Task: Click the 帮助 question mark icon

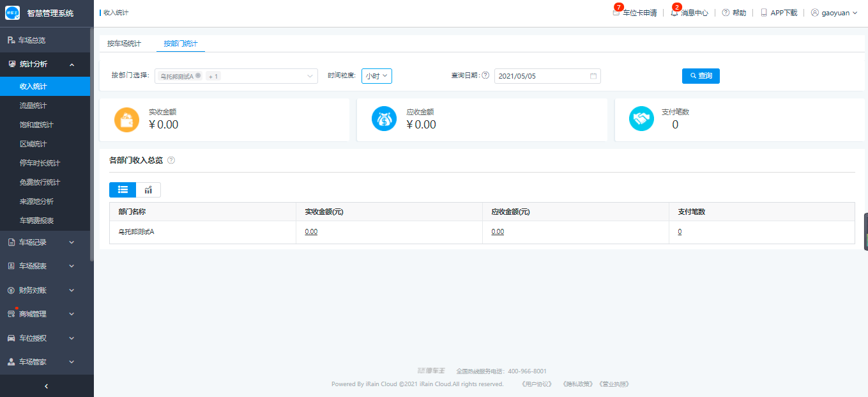Action: pyautogui.click(x=726, y=13)
